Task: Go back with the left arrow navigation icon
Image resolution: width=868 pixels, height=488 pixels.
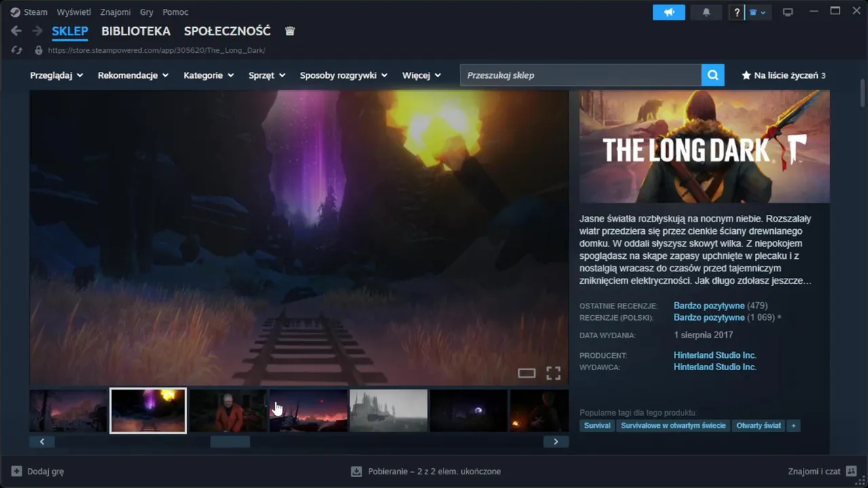Action: (x=16, y=31)
